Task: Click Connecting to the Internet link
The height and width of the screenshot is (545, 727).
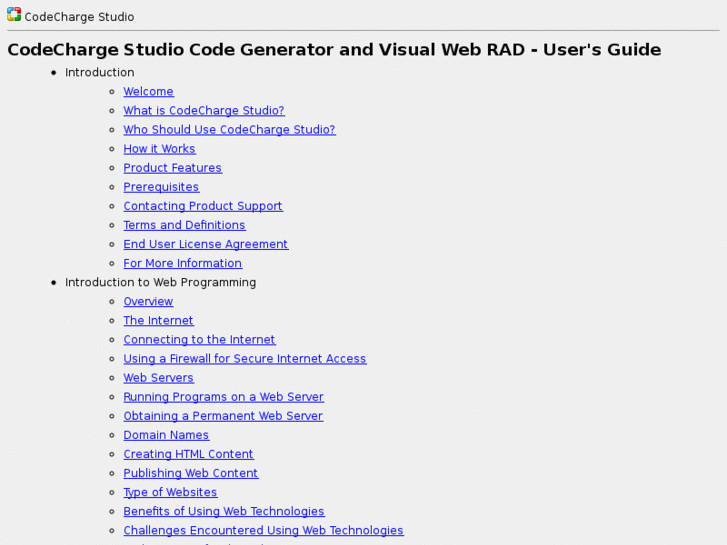Action: click(x=199, y=340)
